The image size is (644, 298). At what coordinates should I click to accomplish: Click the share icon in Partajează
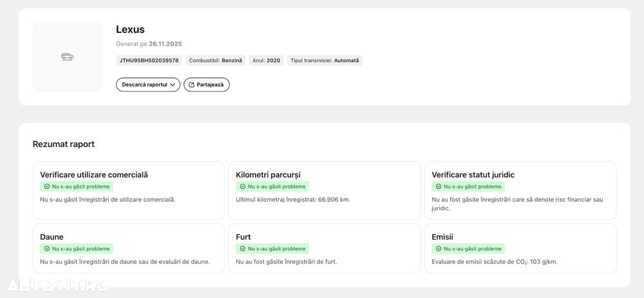191,84
